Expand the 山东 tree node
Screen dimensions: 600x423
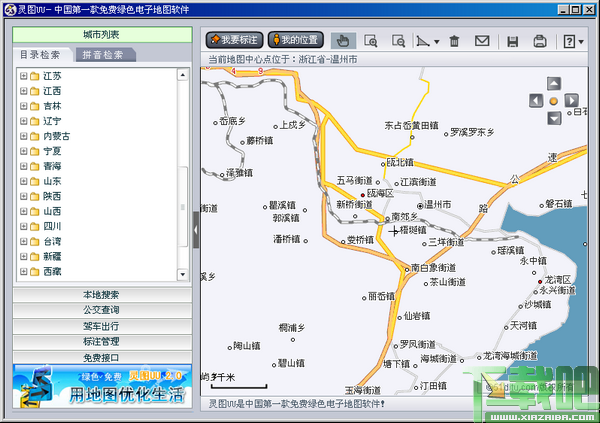(23, 181)
